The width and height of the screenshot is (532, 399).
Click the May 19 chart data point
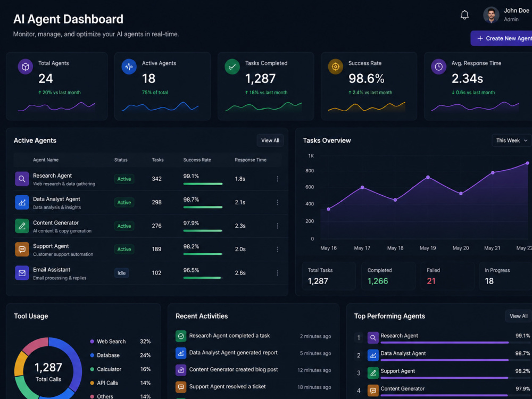pyautogui.click(x=428, y=178)
